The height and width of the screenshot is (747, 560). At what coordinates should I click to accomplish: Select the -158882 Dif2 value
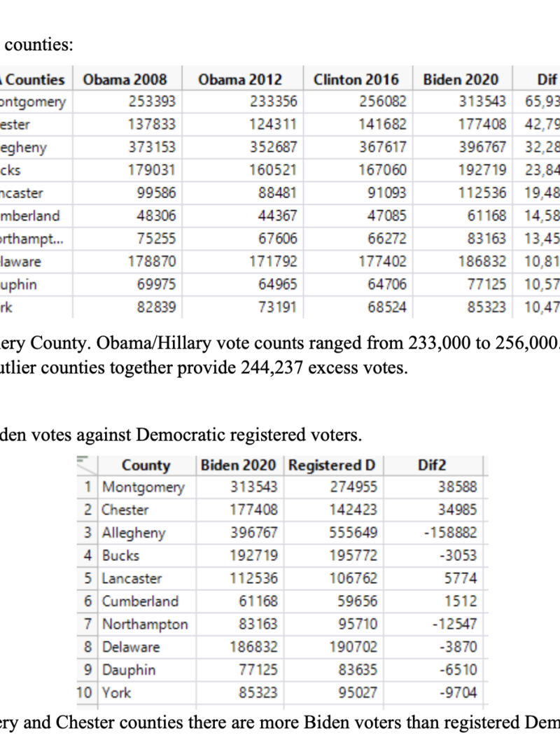pyautogui.click(x=450, y=533)
